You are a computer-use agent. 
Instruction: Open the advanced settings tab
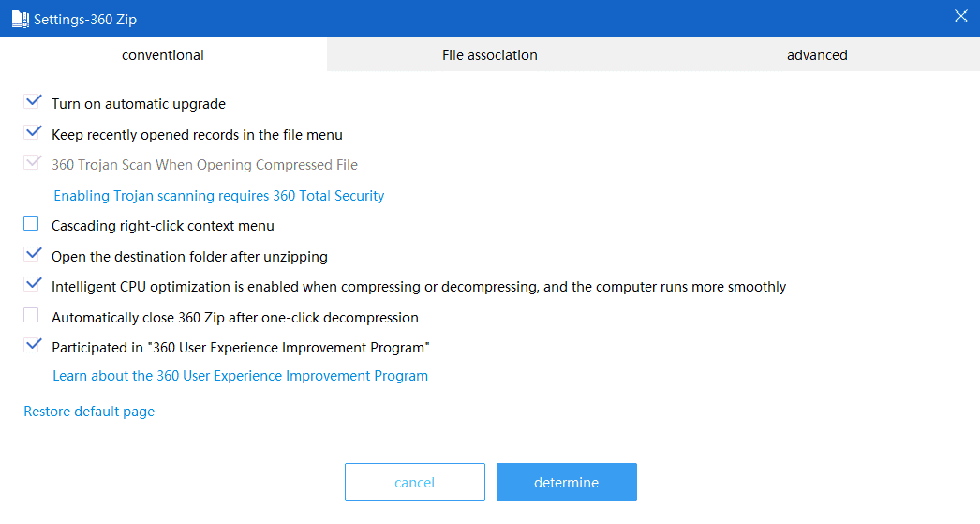click(816, 55)
